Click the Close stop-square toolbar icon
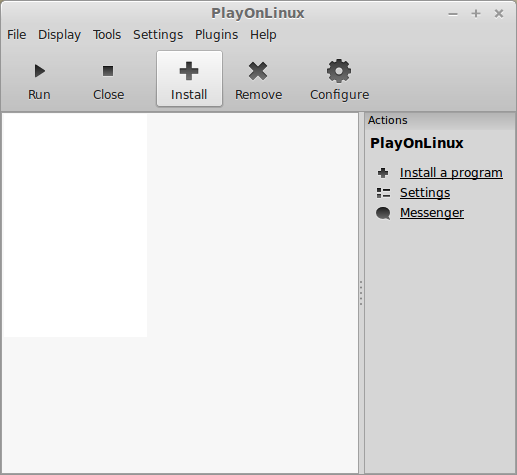Screen dimensions: 517x475 [x=108, y=71]
